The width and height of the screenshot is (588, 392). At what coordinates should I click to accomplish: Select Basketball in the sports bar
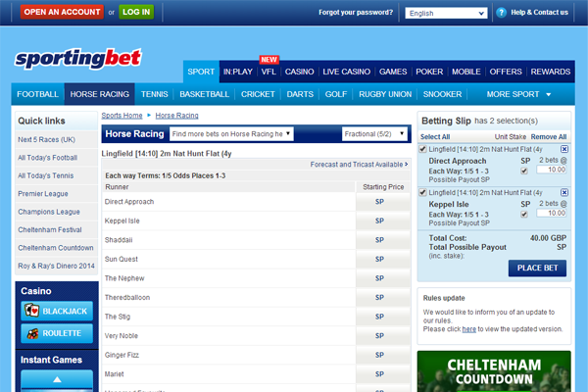(x=205, y=94)
